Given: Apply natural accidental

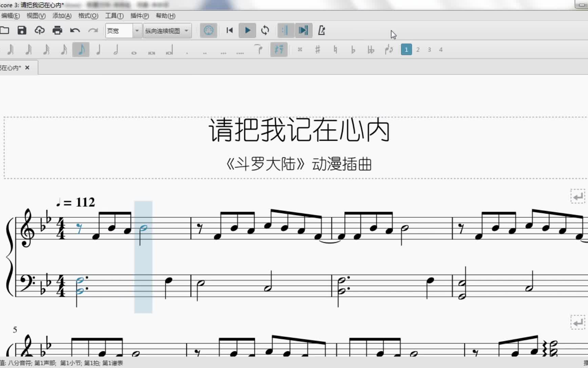Looking at the screenshot, I should coord(336,50).
